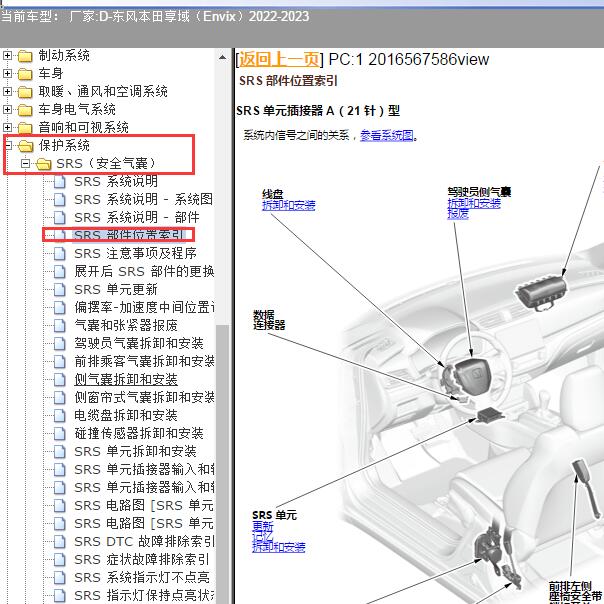604x604 pixels.
Task: Click document icon of 气囊和张紧器报废
Action: (60, 325)
